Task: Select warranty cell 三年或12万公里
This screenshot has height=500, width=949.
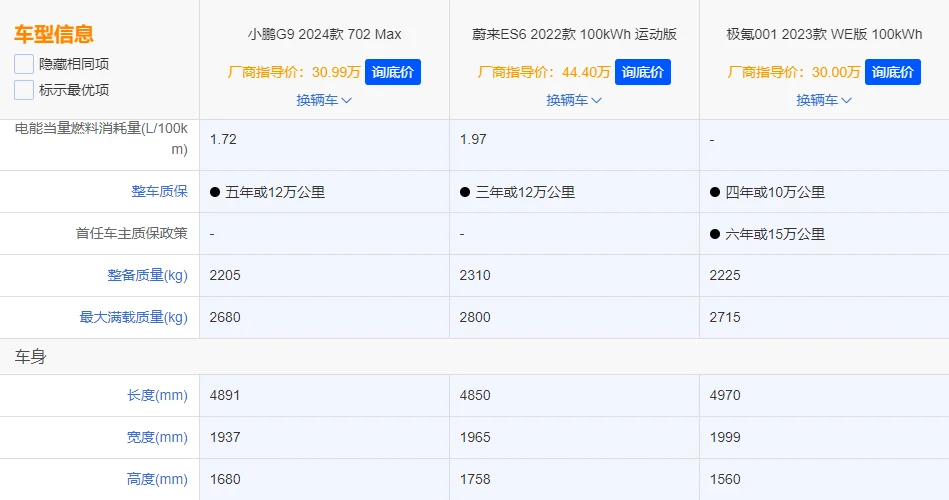Action: click(x=517, y=192)
